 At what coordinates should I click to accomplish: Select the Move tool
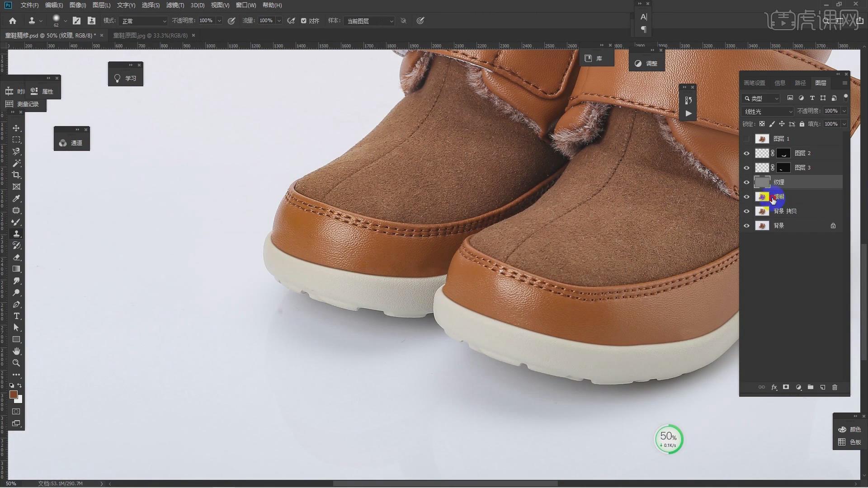[16, 128]
